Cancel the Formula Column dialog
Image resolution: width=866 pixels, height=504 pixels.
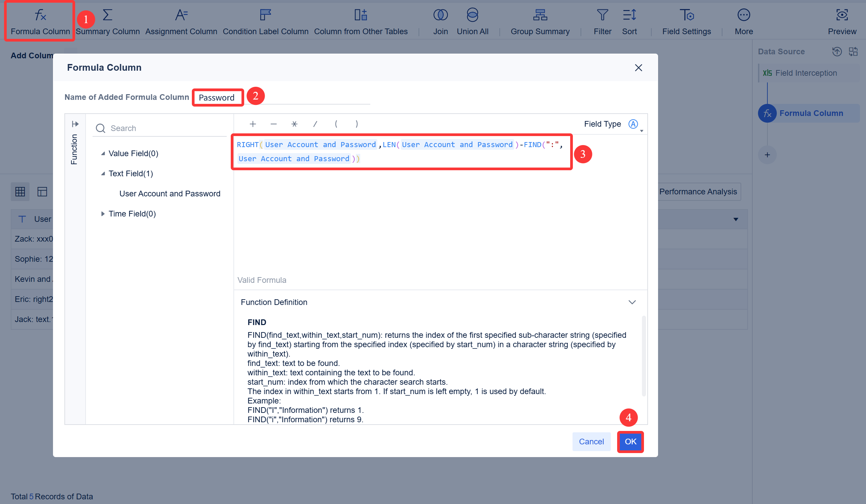click(591, 442)
